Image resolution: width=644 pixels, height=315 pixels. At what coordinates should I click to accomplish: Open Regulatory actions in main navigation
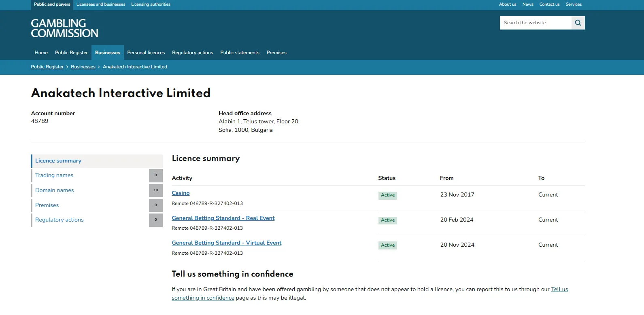(193, 53)
